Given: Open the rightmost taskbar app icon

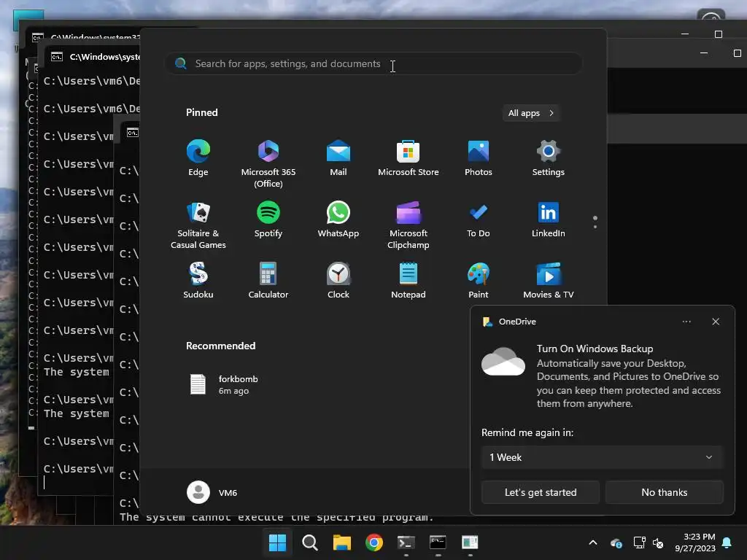Looking at the screenshot, I should [470, 542].
